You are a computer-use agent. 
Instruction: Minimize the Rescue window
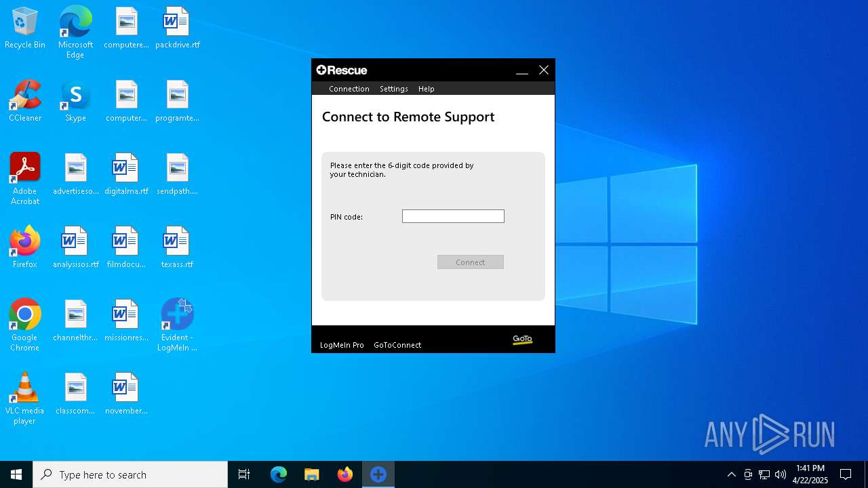pos(521,70)
